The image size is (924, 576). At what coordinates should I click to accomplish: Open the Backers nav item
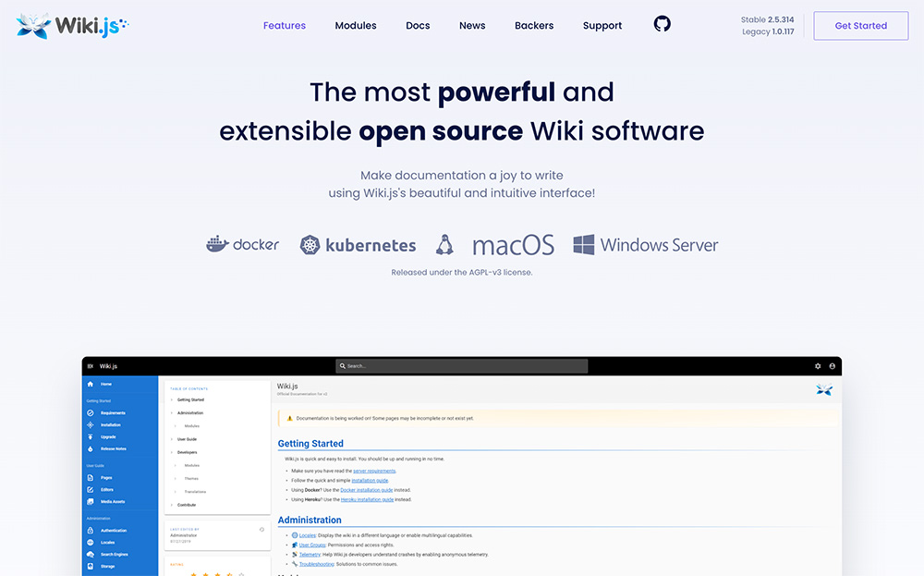click(534, 25)
